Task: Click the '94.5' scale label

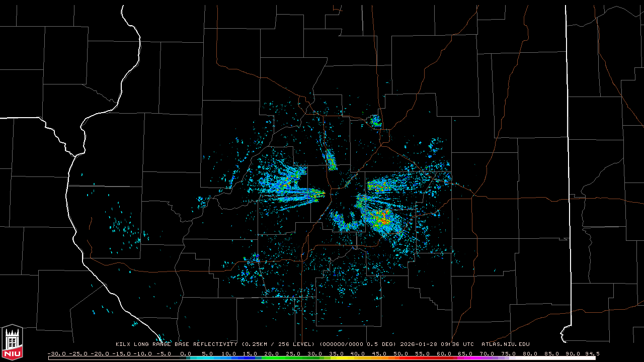Action: [x=592, y=353]
